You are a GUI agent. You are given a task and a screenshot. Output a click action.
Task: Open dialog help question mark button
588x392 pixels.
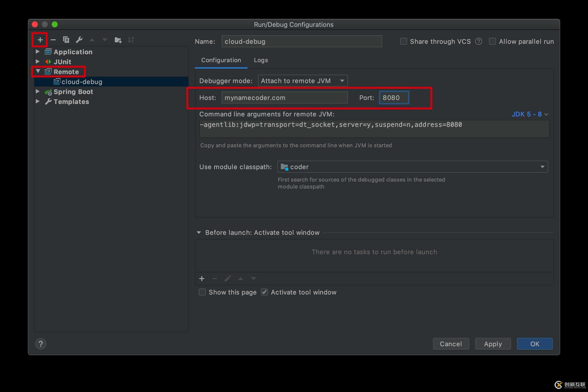(x=41, y=344)
